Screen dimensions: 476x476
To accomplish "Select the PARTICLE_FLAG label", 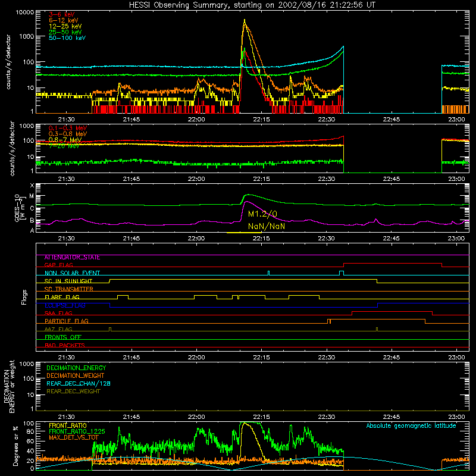I will click(67, 321).
